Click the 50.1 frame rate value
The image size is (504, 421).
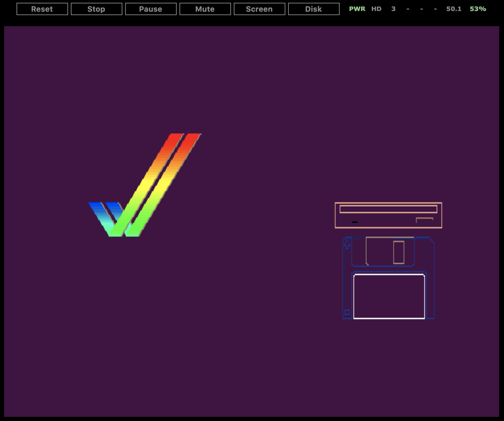coord(454,9)
